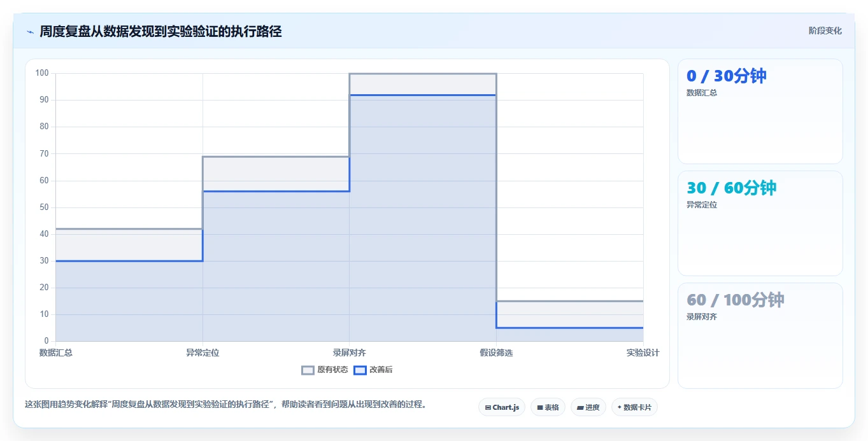
Task: Click the 异常定位 x-axis label
Action: [x=203, y=353]
